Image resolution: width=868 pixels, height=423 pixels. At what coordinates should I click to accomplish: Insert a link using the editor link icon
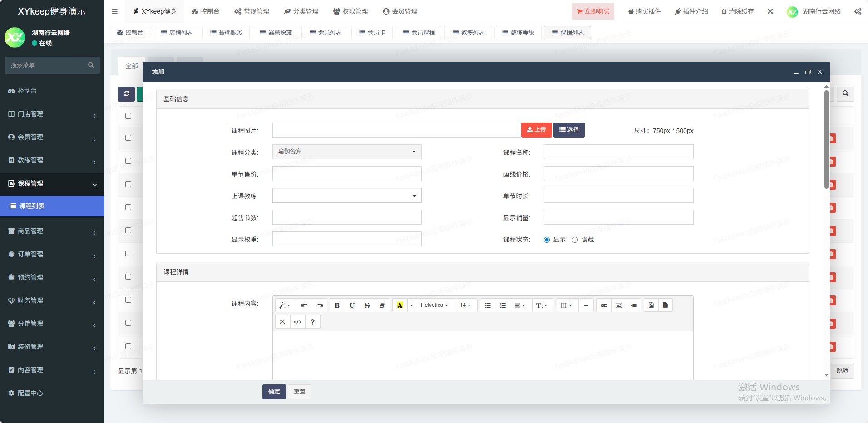click(603, 305)
